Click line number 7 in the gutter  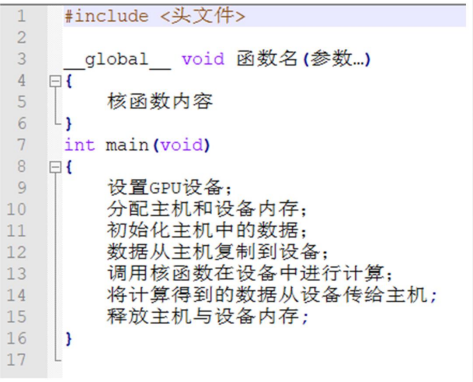21,145
